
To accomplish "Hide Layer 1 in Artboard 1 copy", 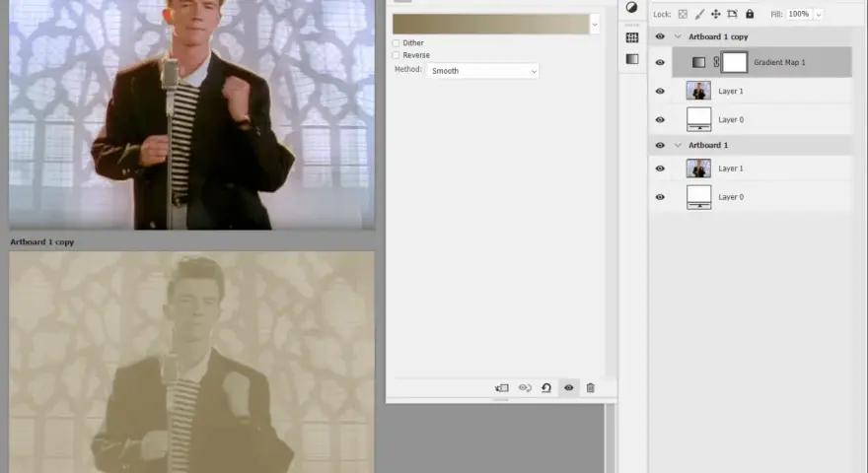I will 660,92.
